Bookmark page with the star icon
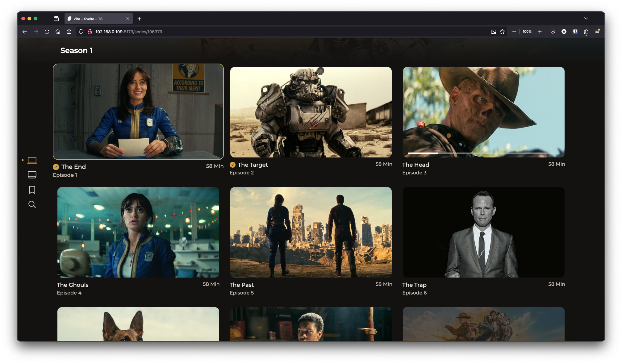The image size is (622, 364). [502, 32]
